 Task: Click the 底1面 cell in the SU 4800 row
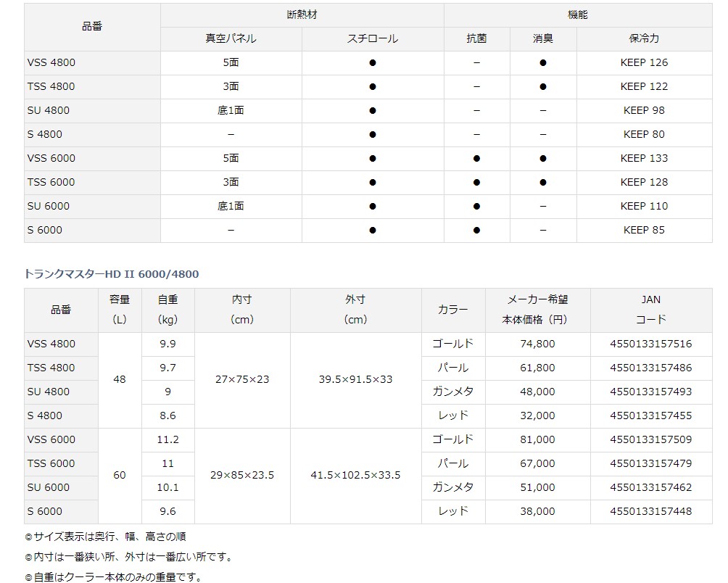tap(231, 110)
